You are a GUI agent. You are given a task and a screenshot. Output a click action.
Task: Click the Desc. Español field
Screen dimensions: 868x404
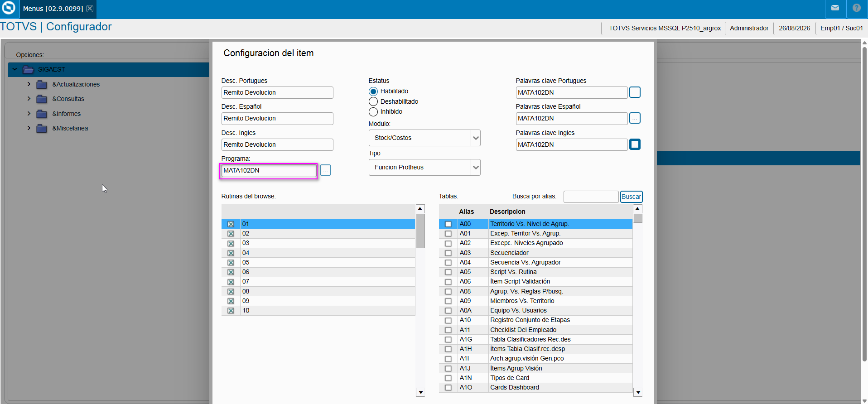coord(277,118)
